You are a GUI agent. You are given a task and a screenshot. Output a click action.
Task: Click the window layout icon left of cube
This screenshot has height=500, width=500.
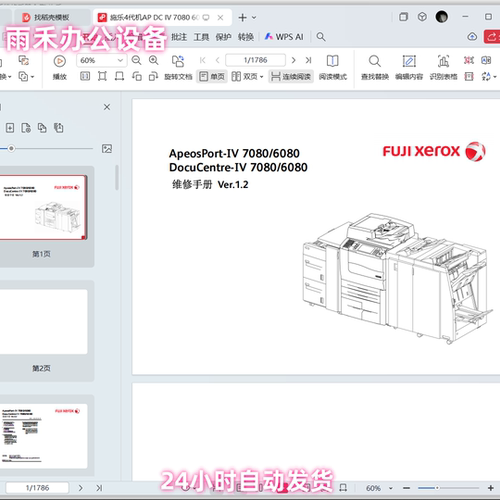[403, 17]
